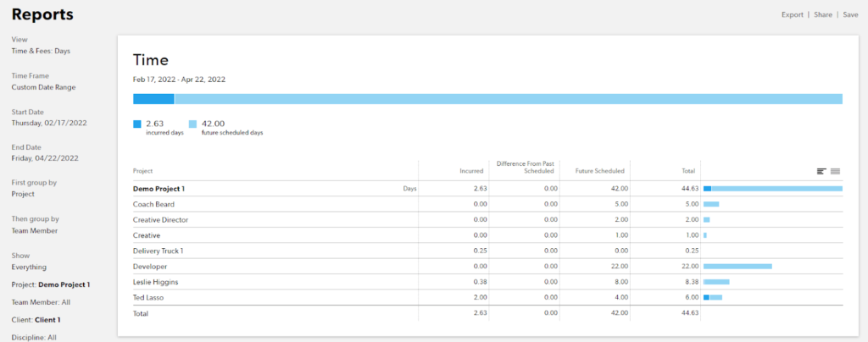
Task: Open Discipline: All filter
Action: click(34, 337)
